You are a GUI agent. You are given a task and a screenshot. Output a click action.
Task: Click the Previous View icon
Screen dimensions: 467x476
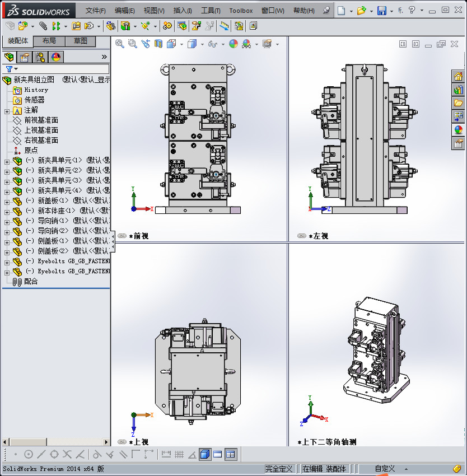pyautogui.click(x=146, y=44)
